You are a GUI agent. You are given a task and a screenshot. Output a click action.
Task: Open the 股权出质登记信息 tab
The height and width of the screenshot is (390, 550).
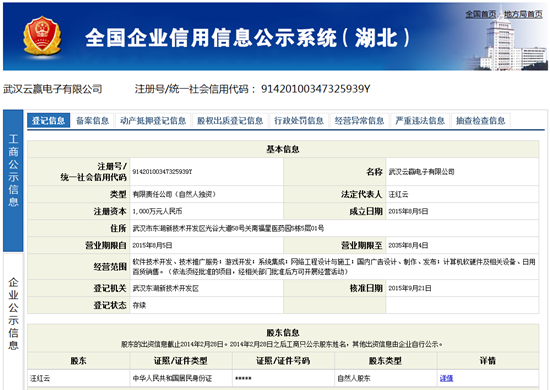tap(230, 121)
